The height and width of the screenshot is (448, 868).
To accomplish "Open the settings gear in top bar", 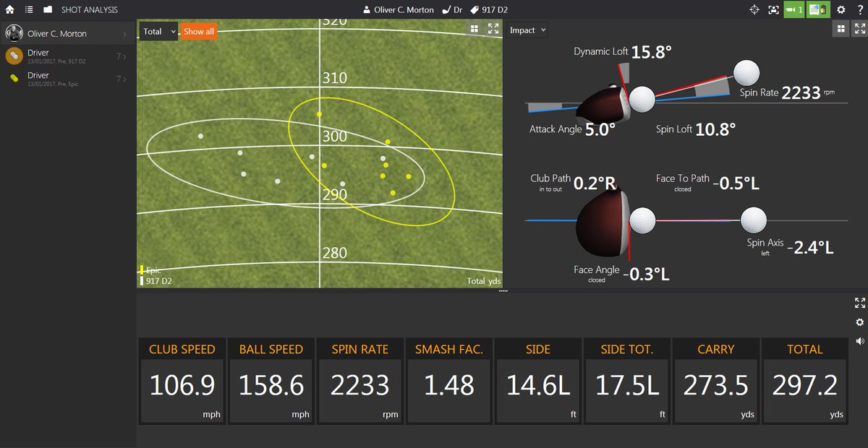I will 841,9.
